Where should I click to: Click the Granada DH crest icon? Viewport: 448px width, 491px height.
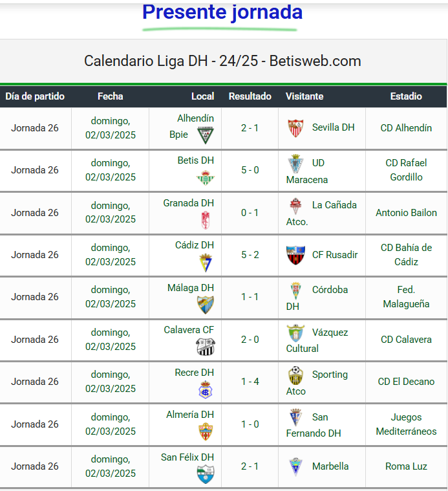[x=206, y=221]
